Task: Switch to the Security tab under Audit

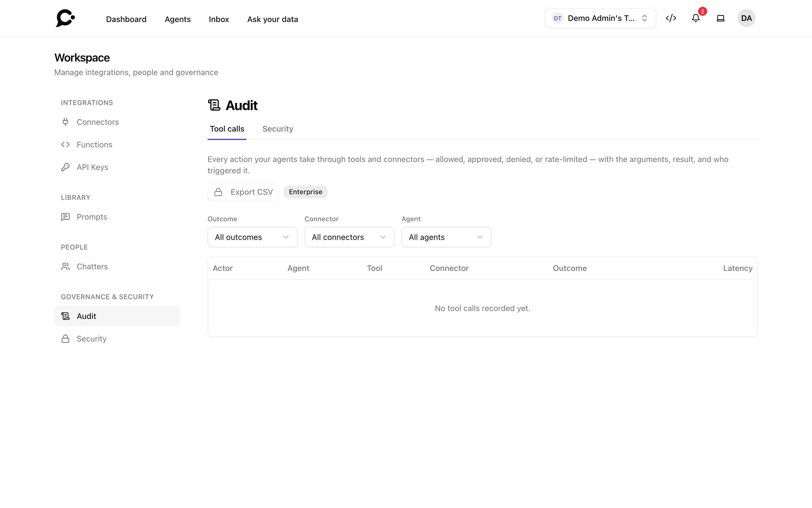Action: [277, 129]
